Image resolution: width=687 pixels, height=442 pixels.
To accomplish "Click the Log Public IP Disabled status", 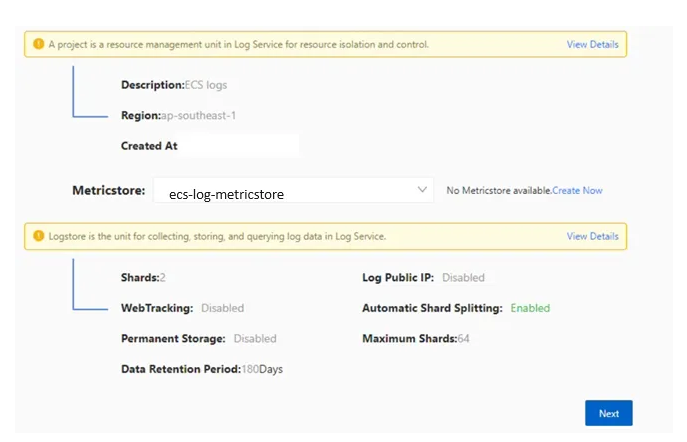I will (x=463, y=277).
